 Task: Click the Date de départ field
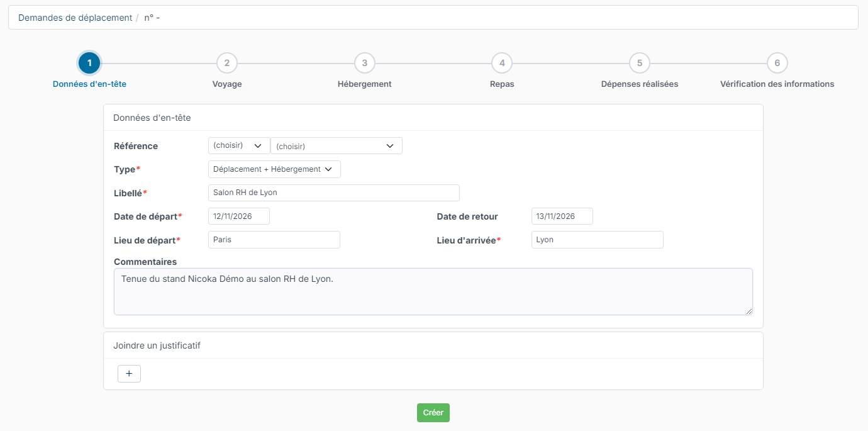click(239, 216)
